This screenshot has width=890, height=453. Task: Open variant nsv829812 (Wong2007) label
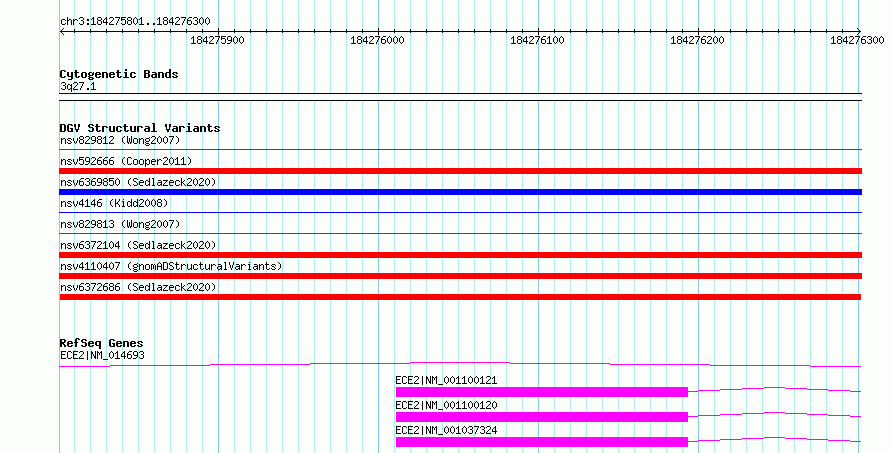coord(120,140)
